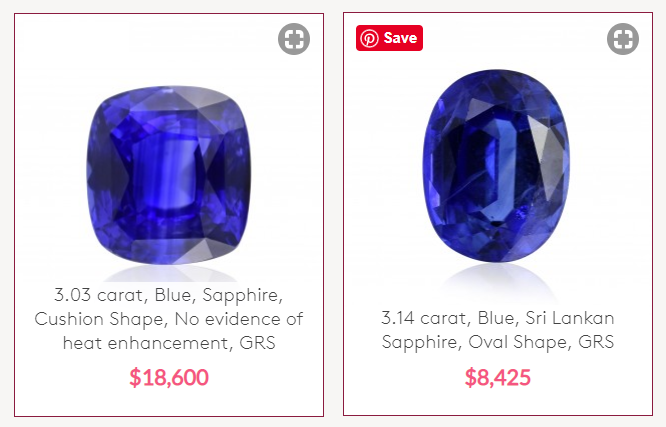
Task: Open the 3.14 carat Sri Lankan title
Action: tap(497, 330)
